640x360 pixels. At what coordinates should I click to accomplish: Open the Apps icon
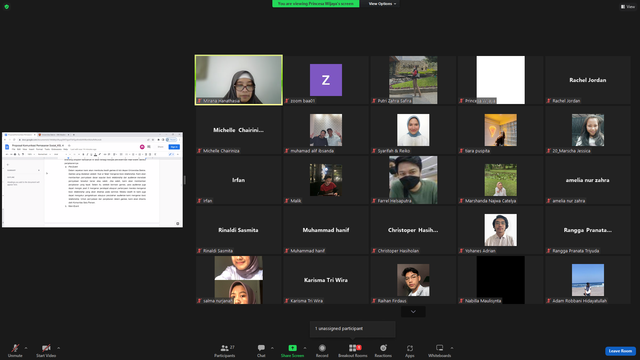(410, 348)
